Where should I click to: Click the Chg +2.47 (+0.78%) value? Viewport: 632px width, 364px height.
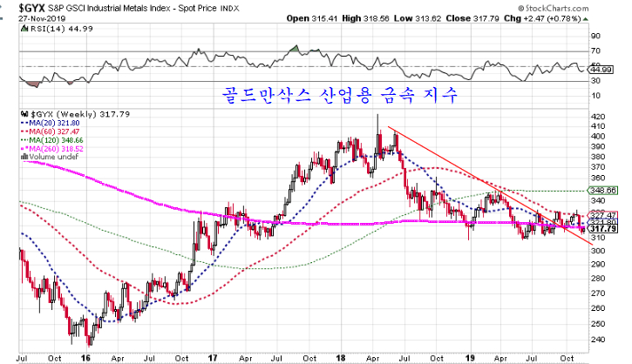click(x=542, y=18)
